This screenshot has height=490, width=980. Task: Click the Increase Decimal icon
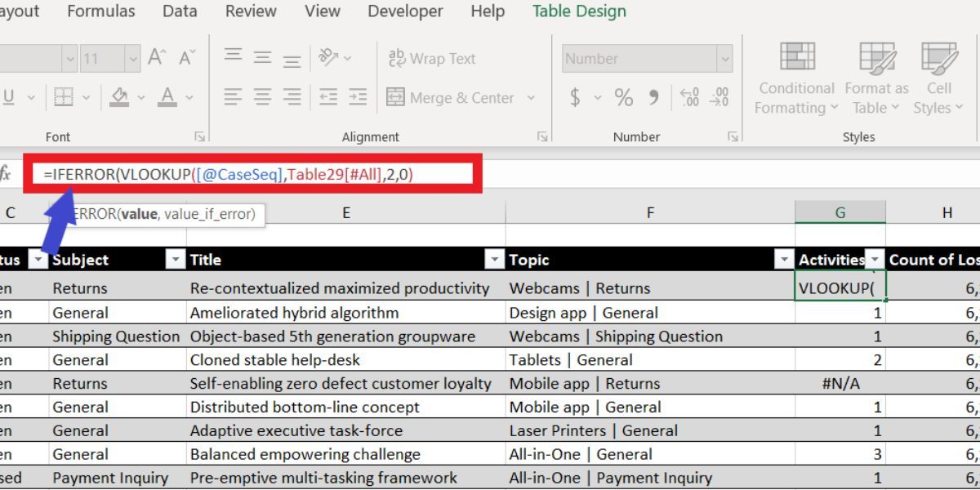[690, 97]
